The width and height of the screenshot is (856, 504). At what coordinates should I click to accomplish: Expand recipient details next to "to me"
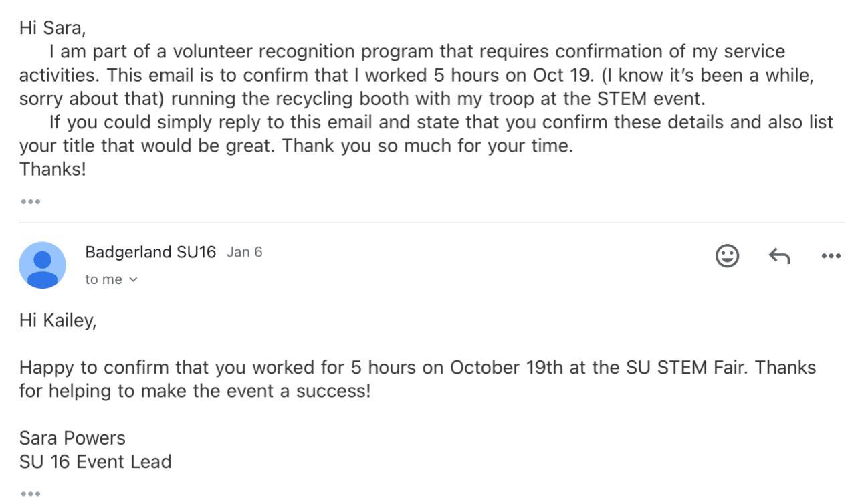133,280
